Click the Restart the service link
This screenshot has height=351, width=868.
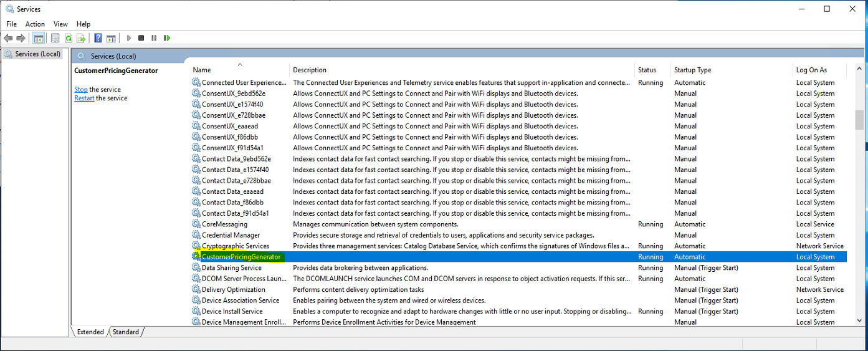coord(84,99)
